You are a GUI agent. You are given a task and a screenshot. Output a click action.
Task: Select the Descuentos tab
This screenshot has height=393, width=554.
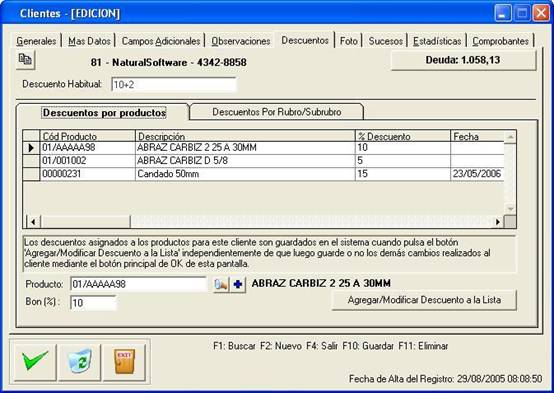pyautogui.click(x=305, y=40)
